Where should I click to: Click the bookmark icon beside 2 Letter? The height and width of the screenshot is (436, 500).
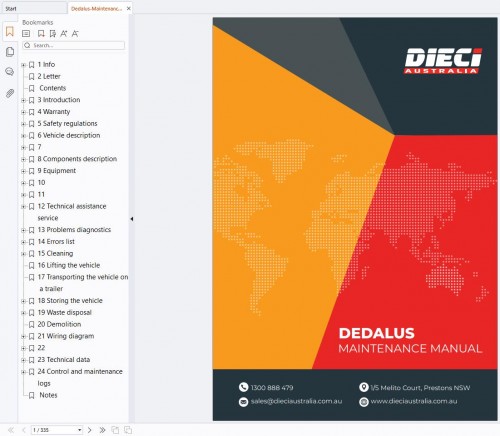tap(32, 77)
